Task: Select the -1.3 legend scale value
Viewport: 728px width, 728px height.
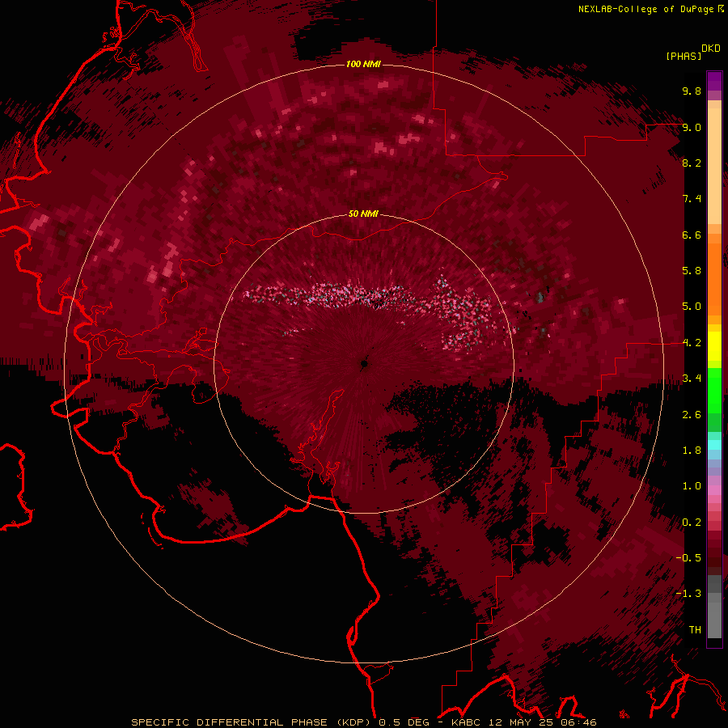Action: [689, 594]
